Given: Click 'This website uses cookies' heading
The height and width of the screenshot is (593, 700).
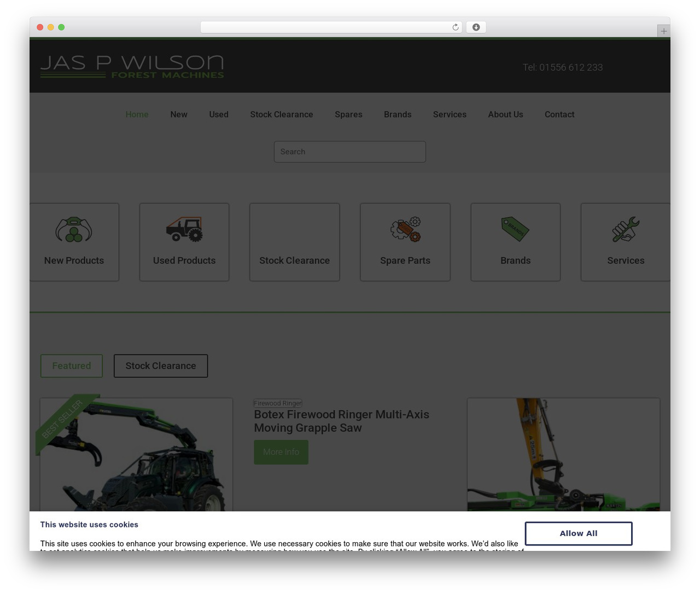Looking at the screenshot, I should click(x=89, y=525).
